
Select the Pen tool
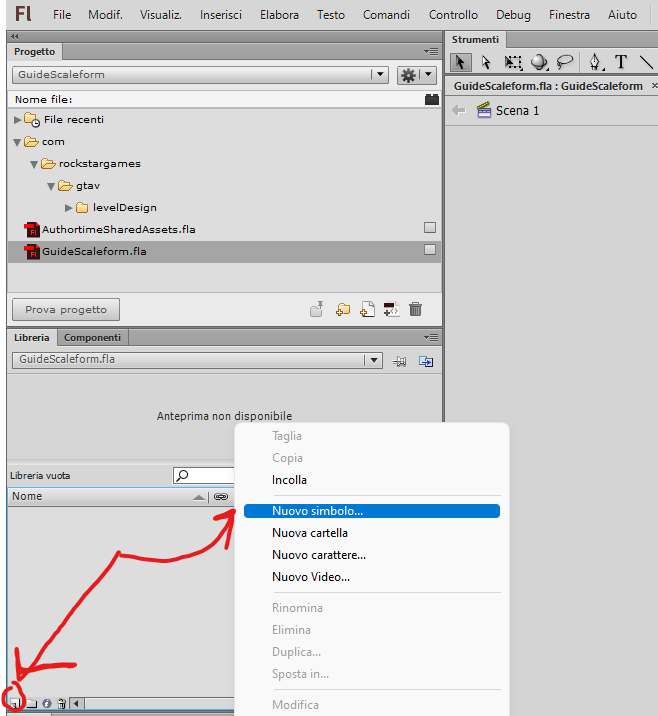tap(595, 62)
